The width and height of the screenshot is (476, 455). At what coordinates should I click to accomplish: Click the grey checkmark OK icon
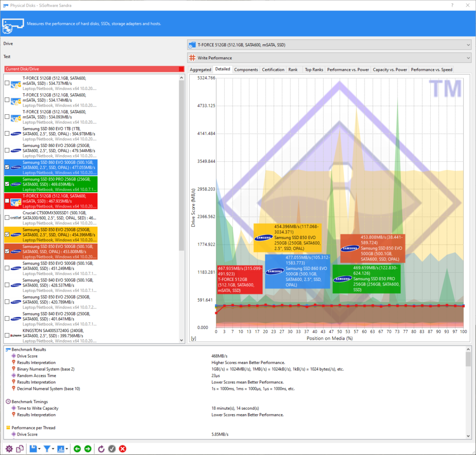coord(112,449)
